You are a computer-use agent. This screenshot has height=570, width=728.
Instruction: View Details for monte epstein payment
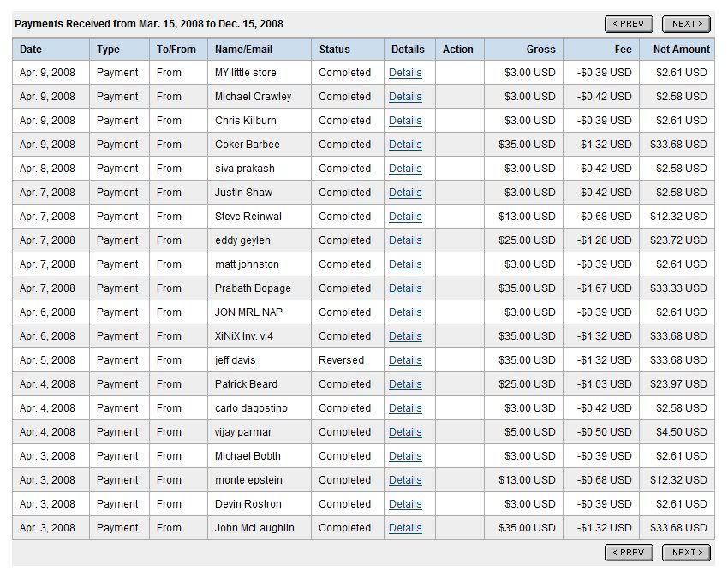click(x=405, y=480)
